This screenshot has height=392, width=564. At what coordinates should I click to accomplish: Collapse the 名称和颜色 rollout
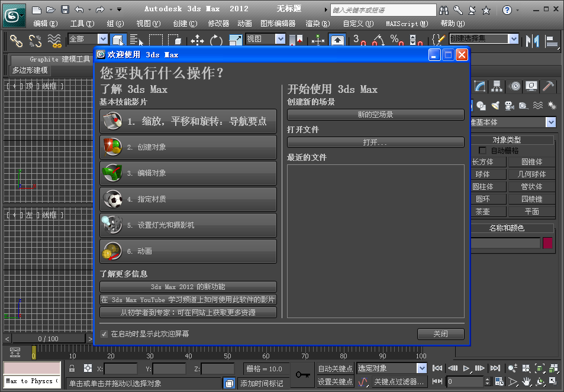click(x=507, y=228)
